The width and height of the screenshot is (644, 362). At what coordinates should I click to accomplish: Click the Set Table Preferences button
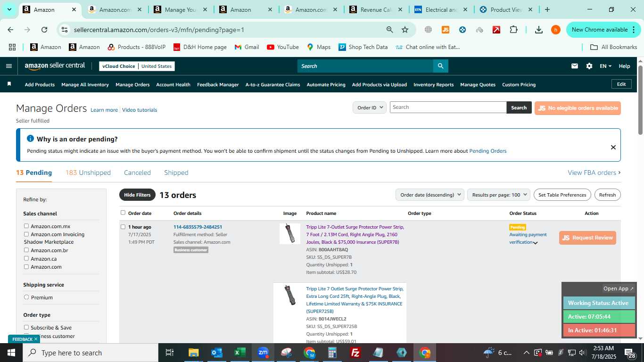click(562, 195)
